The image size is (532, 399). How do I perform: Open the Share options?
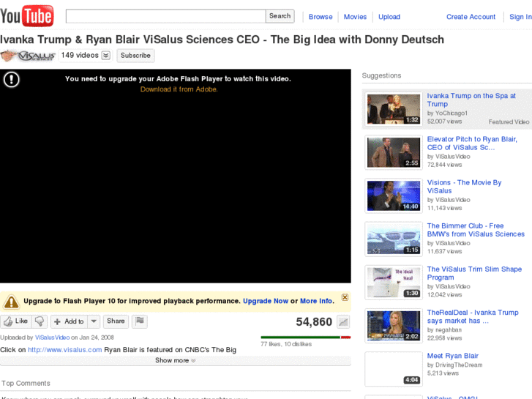point(116,321)
